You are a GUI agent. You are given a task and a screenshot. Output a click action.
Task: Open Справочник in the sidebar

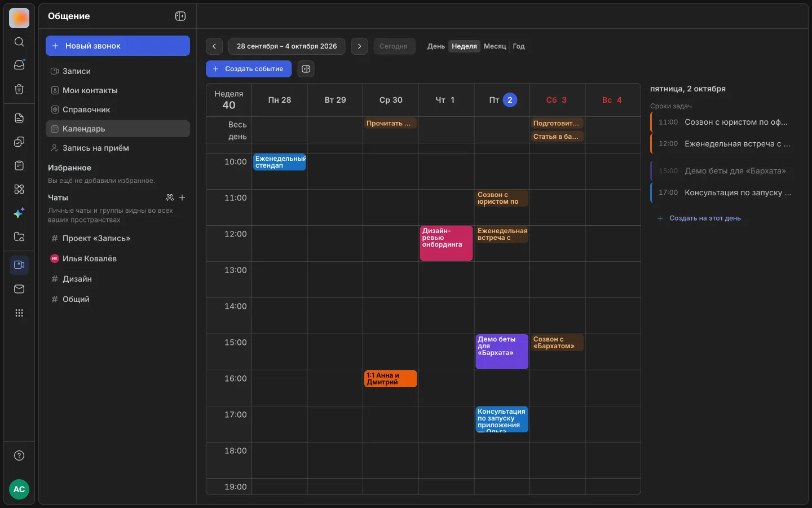(x=118, y=110)
